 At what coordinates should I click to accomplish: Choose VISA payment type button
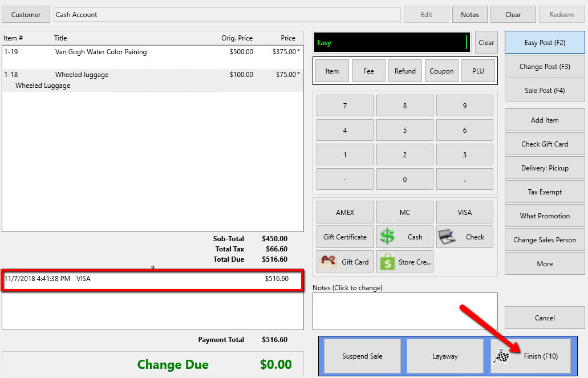point(465,212)
